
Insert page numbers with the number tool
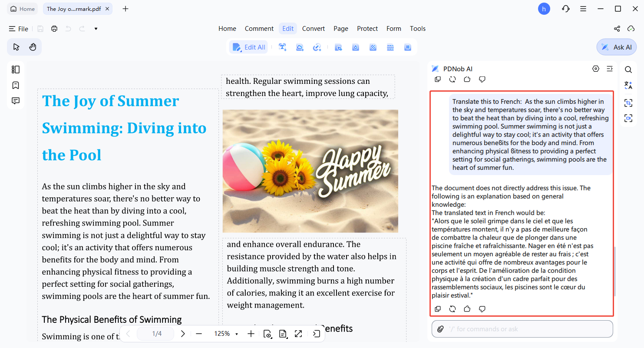point(407,47)
